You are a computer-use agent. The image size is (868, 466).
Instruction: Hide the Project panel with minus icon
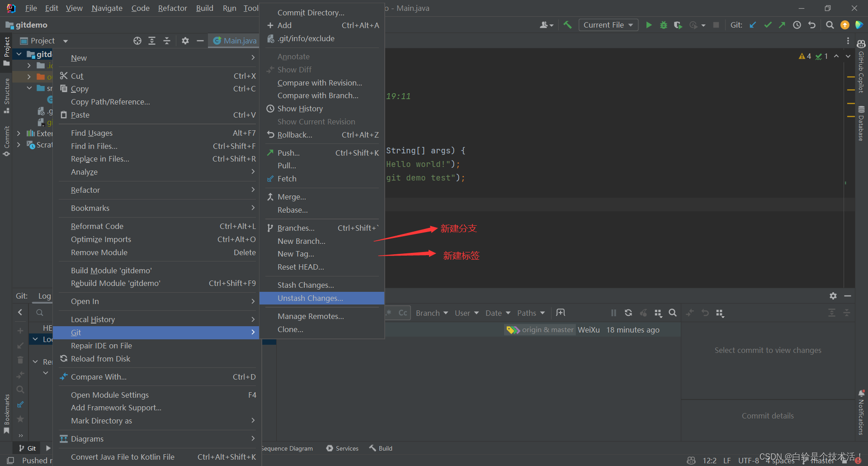coord(200,41)
